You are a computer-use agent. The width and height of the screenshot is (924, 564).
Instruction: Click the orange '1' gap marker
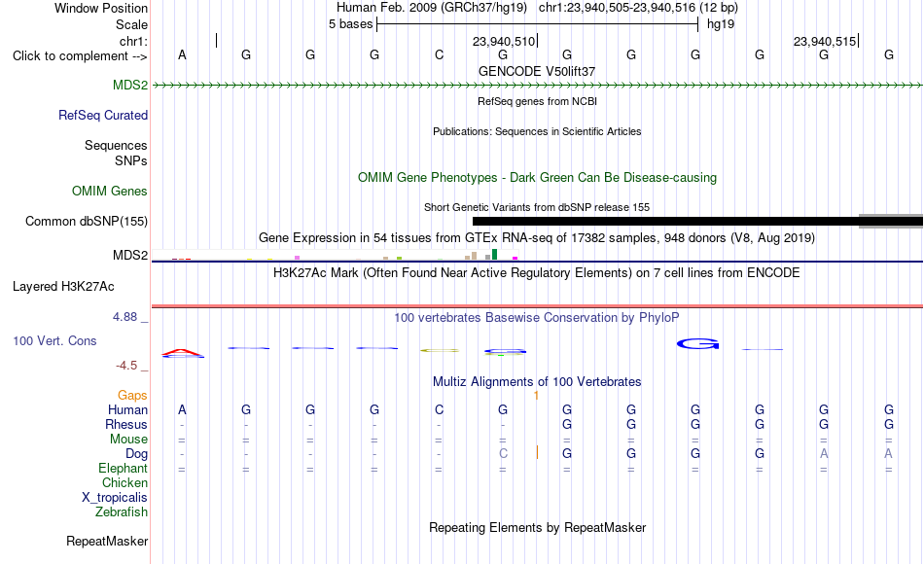pyautogui.click(x=536, y=396)
